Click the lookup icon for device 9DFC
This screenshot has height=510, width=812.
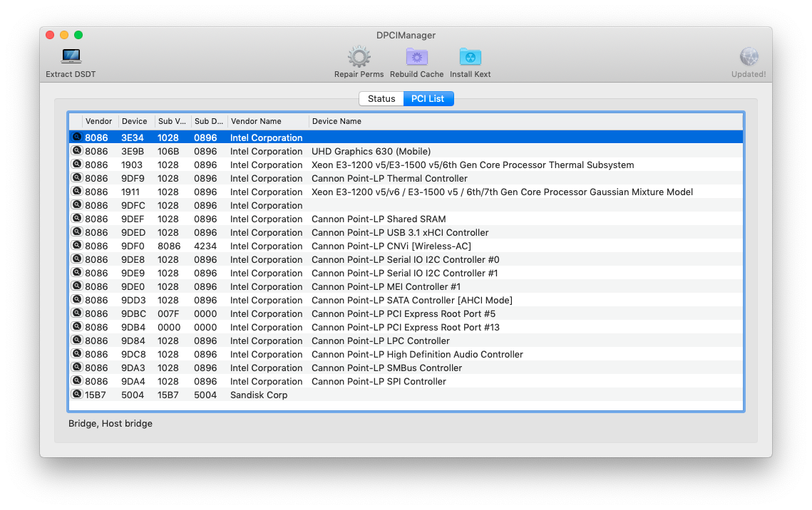tap(77, 204)
